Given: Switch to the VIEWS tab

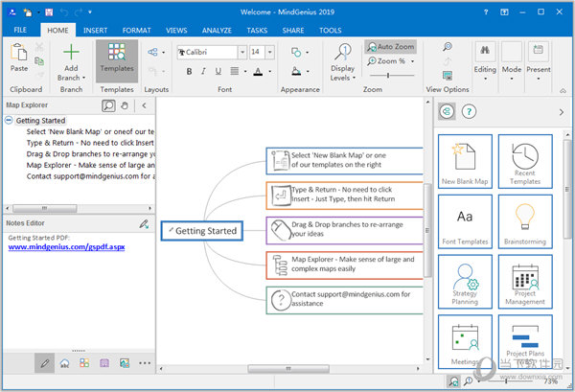Looking at the screenshot, I should click(176, 31).
